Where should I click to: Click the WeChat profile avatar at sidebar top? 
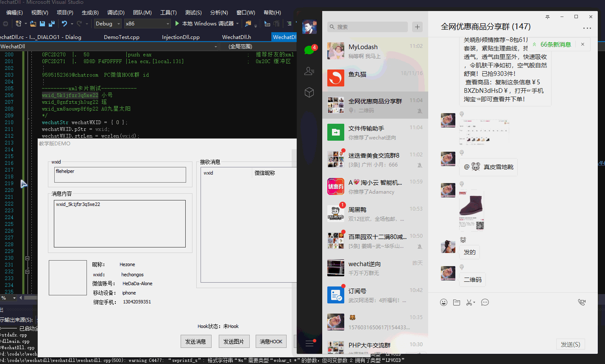(309, 27)
